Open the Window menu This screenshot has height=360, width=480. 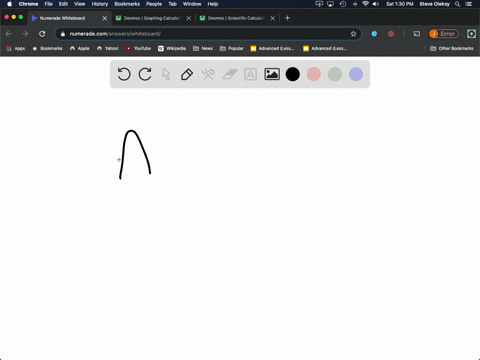click(192, 4)
